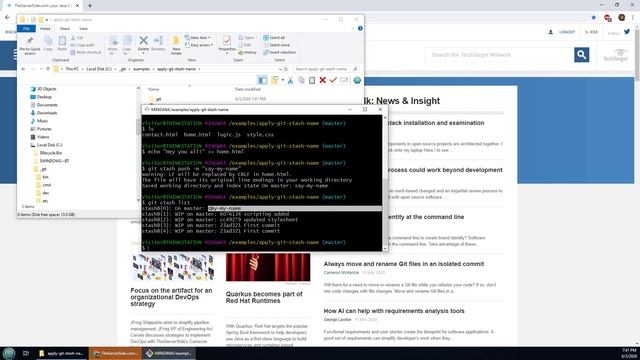The width and height of the screenshot is (640, 360).
Task: Click the Up one level arrow in Explorer
Action: 48,69
